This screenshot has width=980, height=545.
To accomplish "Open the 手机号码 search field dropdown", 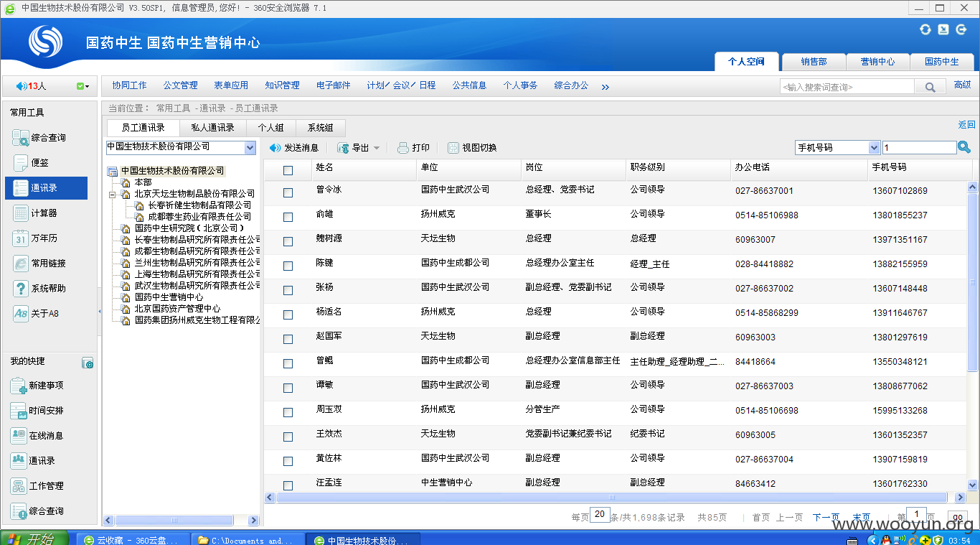I will click(x=874, y=147).
